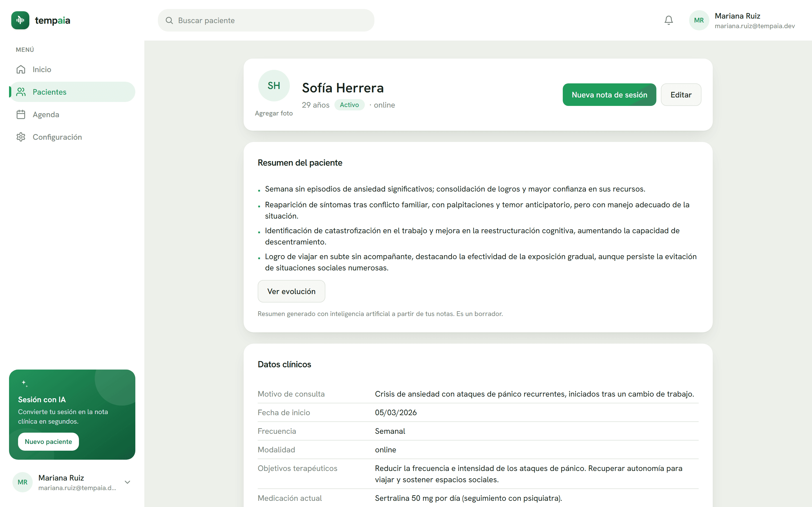This screenshot has width=812, height=507.
Task: Click the MR avatar in header
Action: click(699, 20)
